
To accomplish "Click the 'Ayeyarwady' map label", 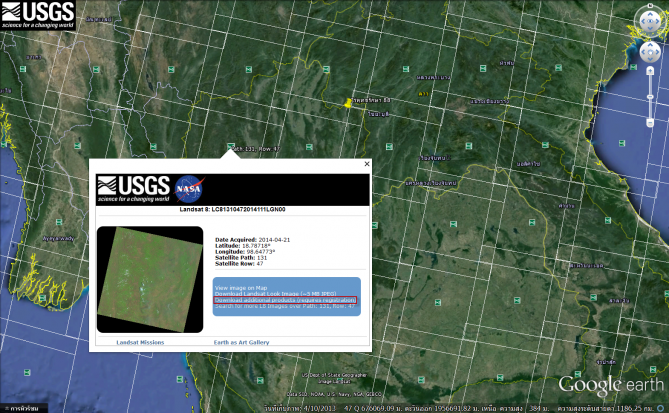I will coord(58,238).
